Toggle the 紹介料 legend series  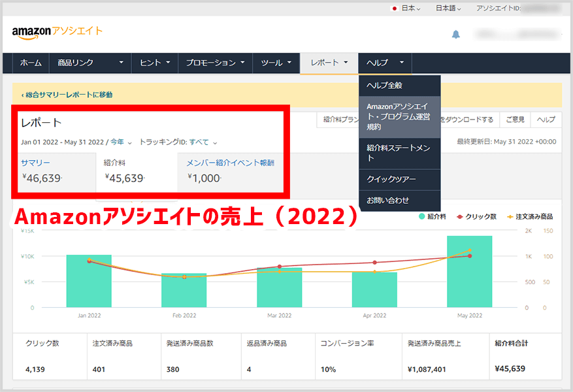[x=433, y=217]
